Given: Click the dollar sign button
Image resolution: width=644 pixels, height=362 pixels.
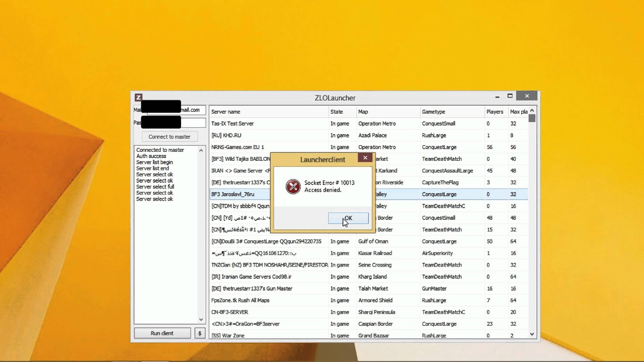Looking at the screenshot, I should [x=200, y=333].
